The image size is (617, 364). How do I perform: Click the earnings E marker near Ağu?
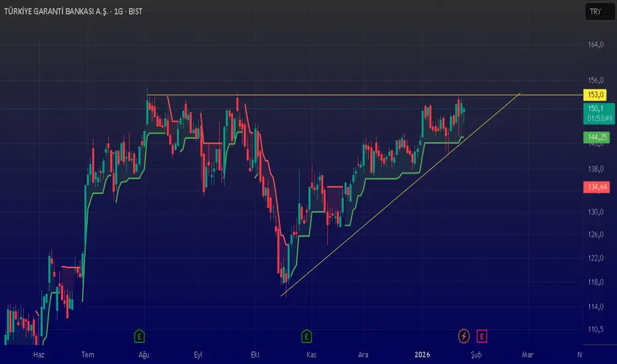point(139,336)
